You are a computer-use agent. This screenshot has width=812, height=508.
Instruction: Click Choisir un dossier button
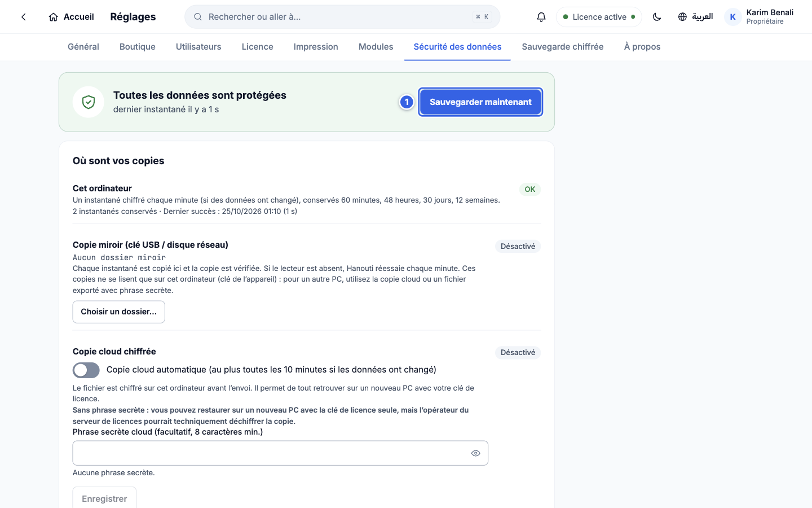coord(119,312)
